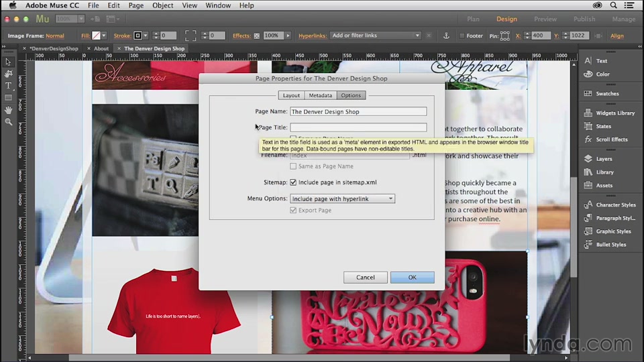
Task: Click the X position stepper
Action: [527, 36]
